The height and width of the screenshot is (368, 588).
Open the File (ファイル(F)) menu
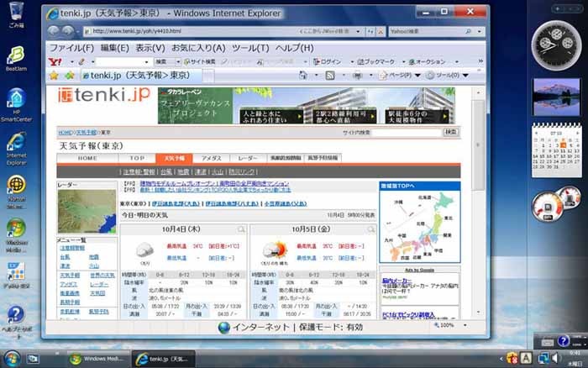click(x=71, y=48)
